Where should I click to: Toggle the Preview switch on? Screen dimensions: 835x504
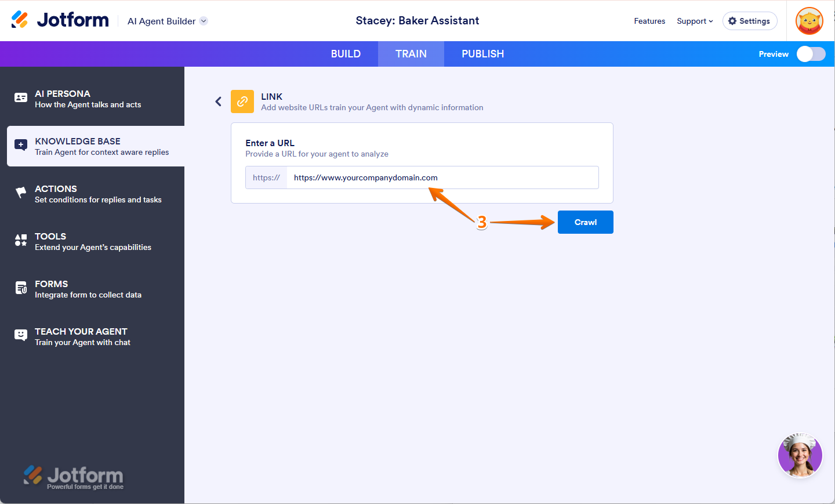(x=811, y=54)
